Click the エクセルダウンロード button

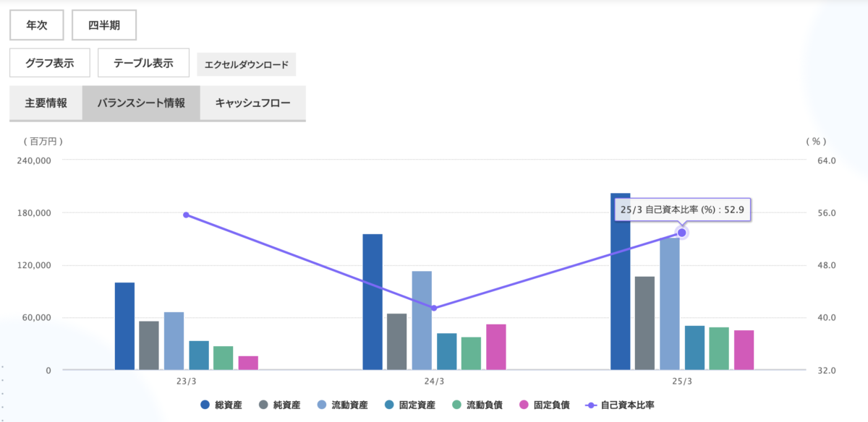coord(247,64)
